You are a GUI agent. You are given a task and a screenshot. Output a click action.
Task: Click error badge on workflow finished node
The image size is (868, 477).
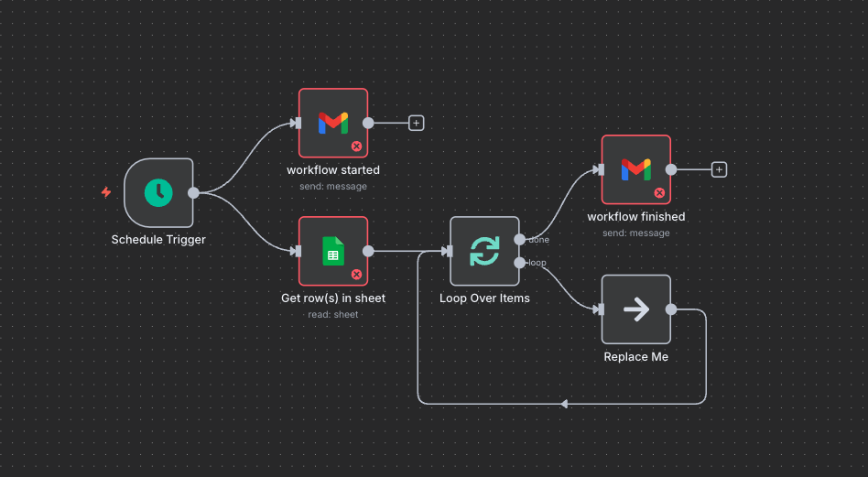pyautogui.click(x=659, y=192)
